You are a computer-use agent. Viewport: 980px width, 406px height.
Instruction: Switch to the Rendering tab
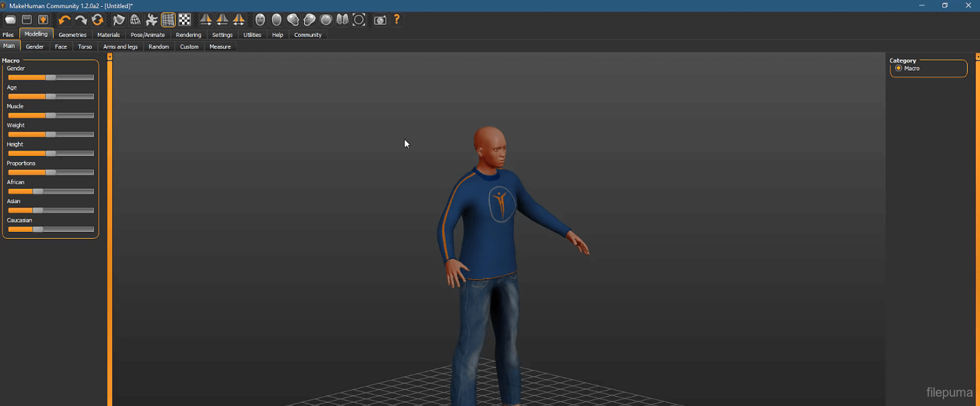188,35
